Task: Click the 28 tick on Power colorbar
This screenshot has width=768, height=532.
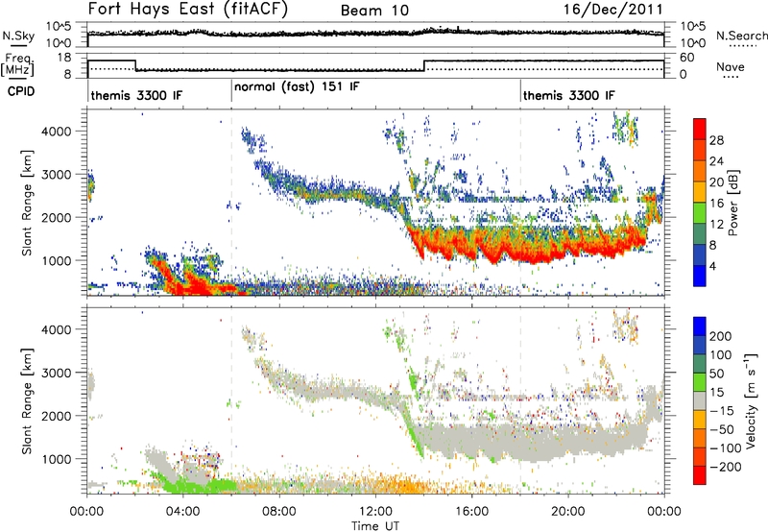Action: coord(716,140)
